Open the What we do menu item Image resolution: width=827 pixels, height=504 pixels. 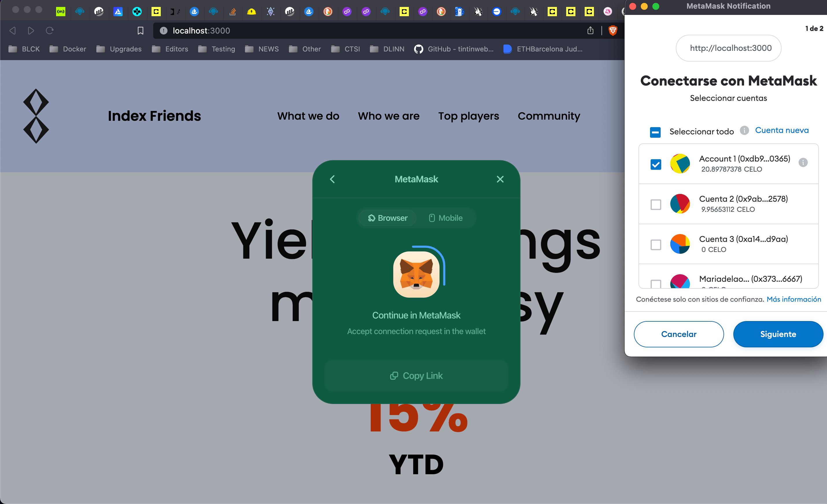click(308, 116)
